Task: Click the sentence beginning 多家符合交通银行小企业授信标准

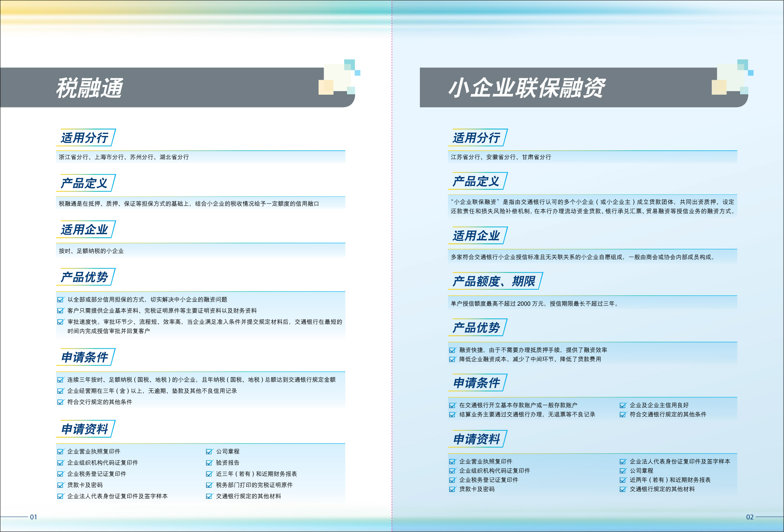Action: 583,257
